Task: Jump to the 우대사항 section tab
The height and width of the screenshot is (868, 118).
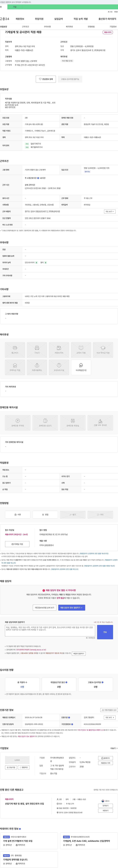Action: click(47, 27)
